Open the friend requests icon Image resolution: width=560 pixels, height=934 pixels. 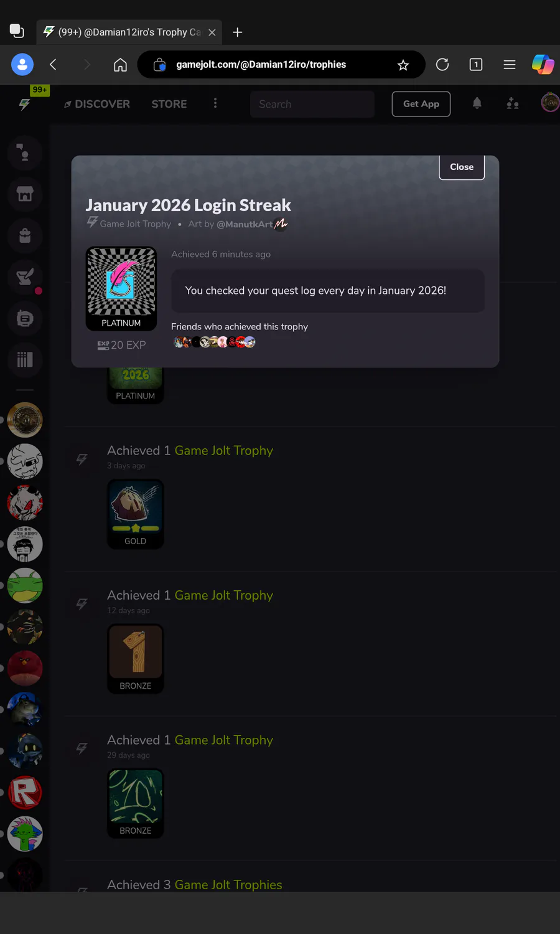coord(513,103)
